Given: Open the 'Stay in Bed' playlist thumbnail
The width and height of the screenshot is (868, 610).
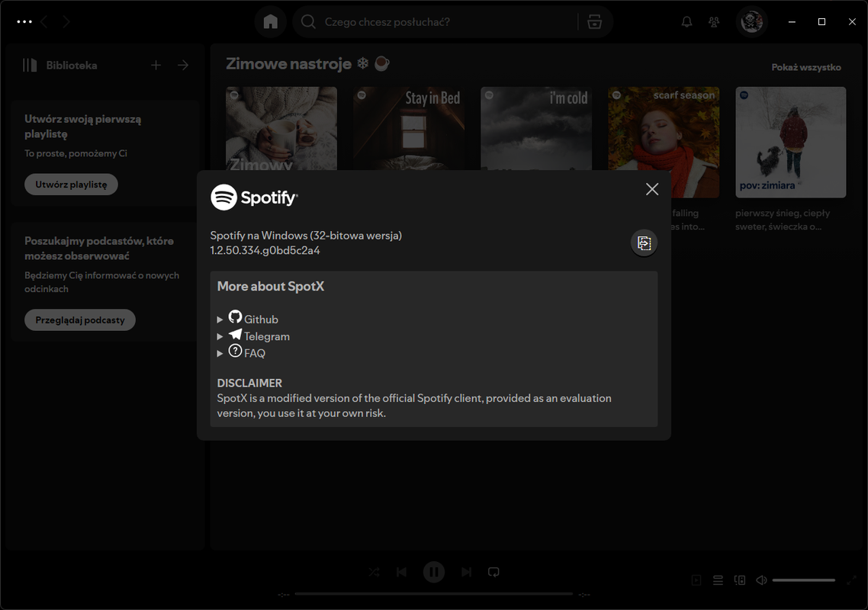Looking at the screenshot, I should [409, 128].
